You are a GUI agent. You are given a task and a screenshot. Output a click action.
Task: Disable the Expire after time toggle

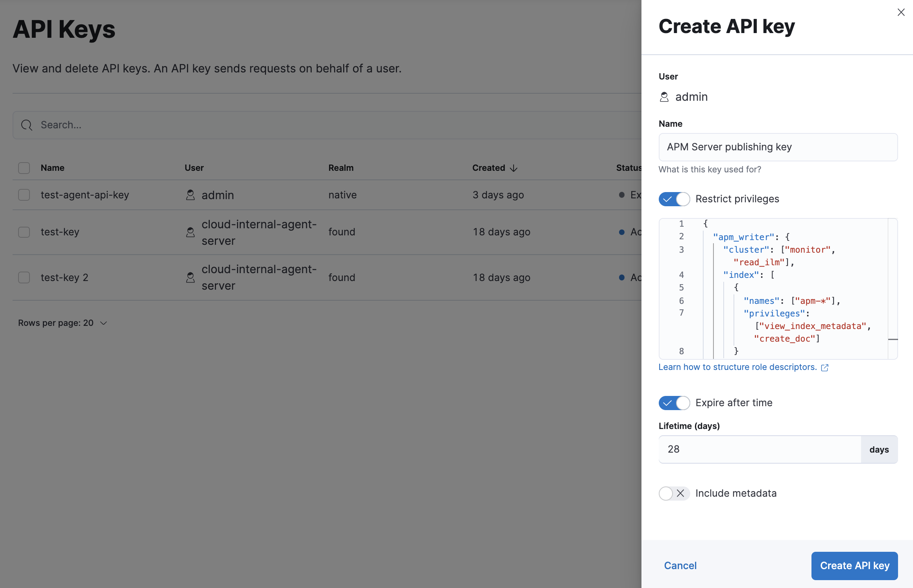[674, 403]
